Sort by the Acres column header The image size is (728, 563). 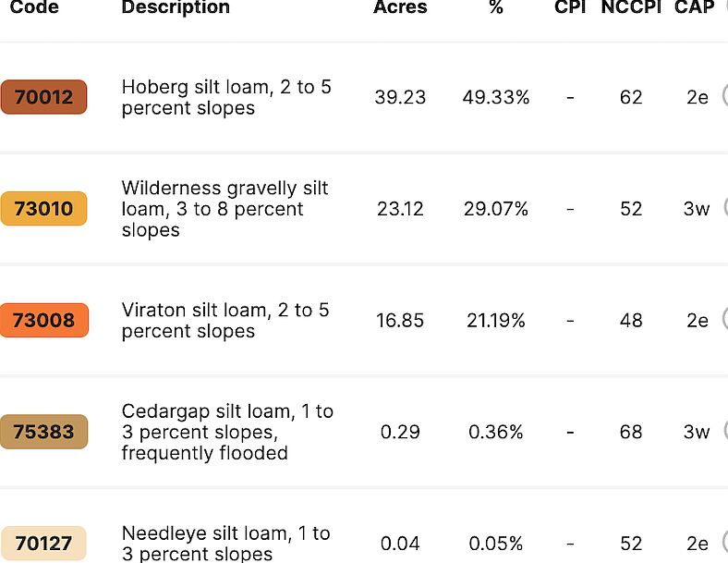(399, 7)
